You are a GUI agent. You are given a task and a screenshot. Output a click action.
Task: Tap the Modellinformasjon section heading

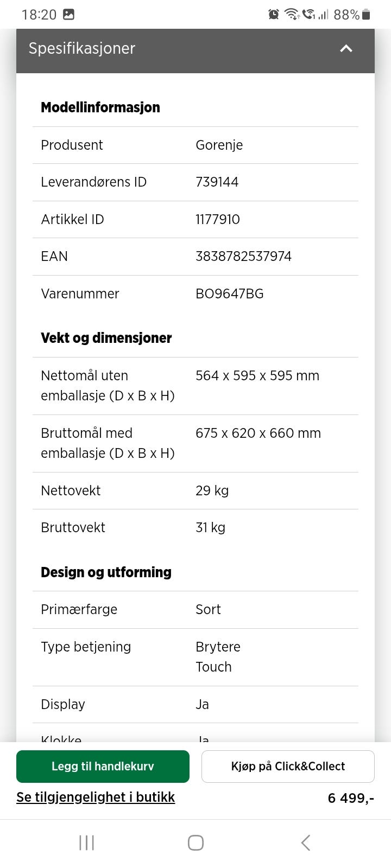100,107
